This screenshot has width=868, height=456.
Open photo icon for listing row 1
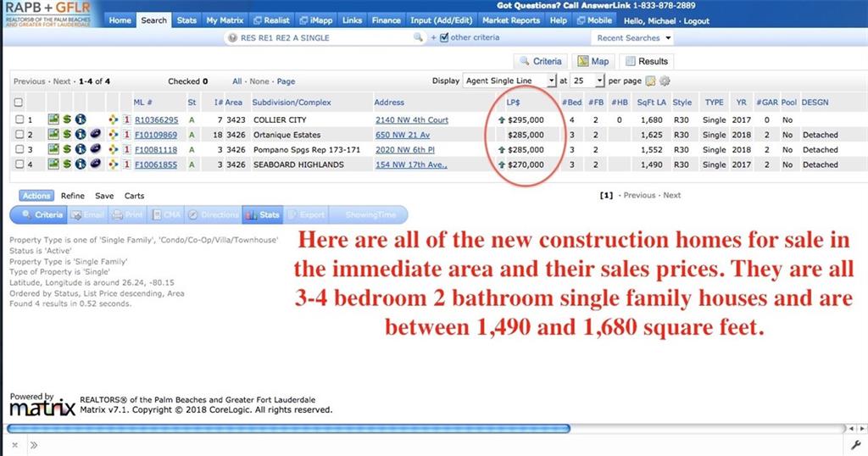coord(53,120)
